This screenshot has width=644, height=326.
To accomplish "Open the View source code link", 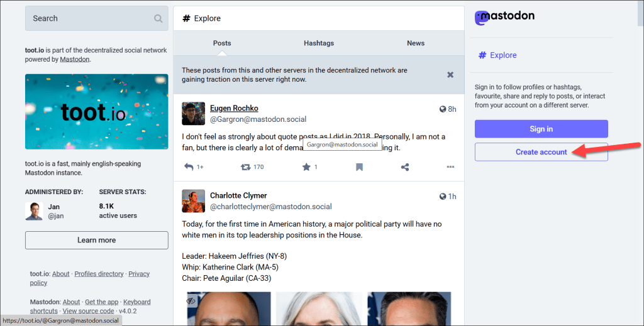I will (88, 311).
